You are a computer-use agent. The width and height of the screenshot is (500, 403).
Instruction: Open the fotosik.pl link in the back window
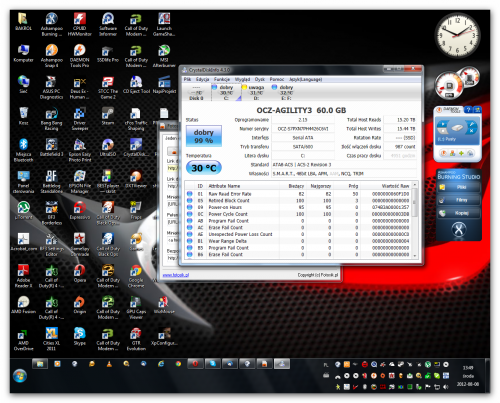[176, 275]
